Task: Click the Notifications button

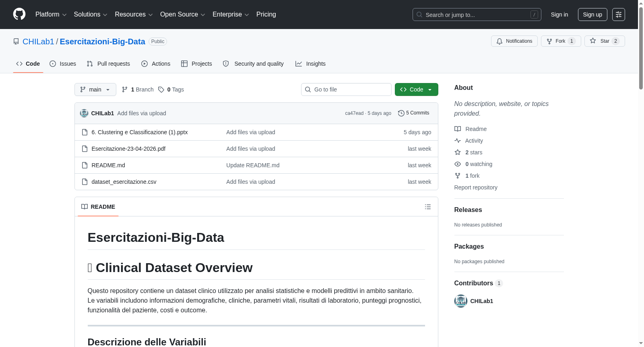Action: point(514,41)
